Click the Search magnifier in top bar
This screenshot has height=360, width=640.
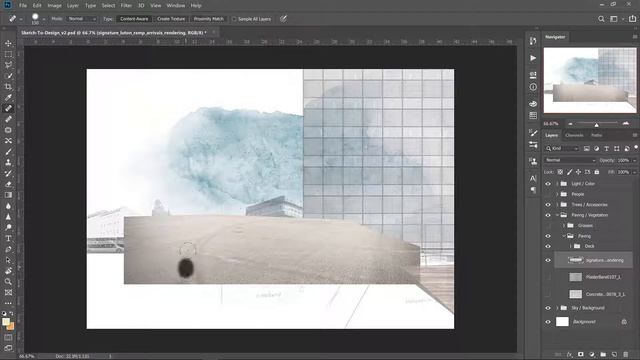(x=601, y=19)
